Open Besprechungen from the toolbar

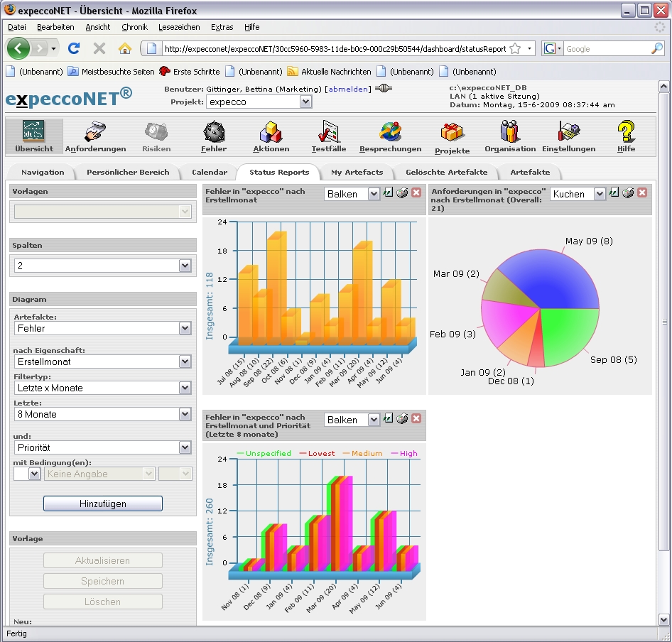(390, 133)
